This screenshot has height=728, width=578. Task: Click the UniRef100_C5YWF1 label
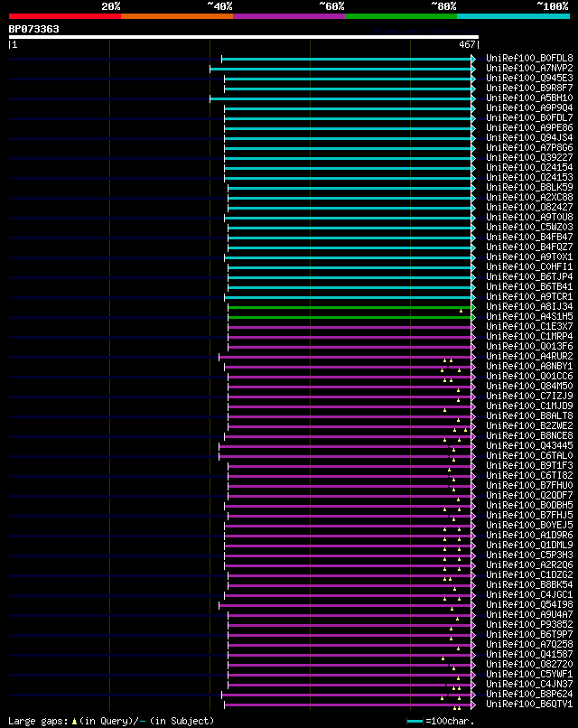(x=529, y=674)
